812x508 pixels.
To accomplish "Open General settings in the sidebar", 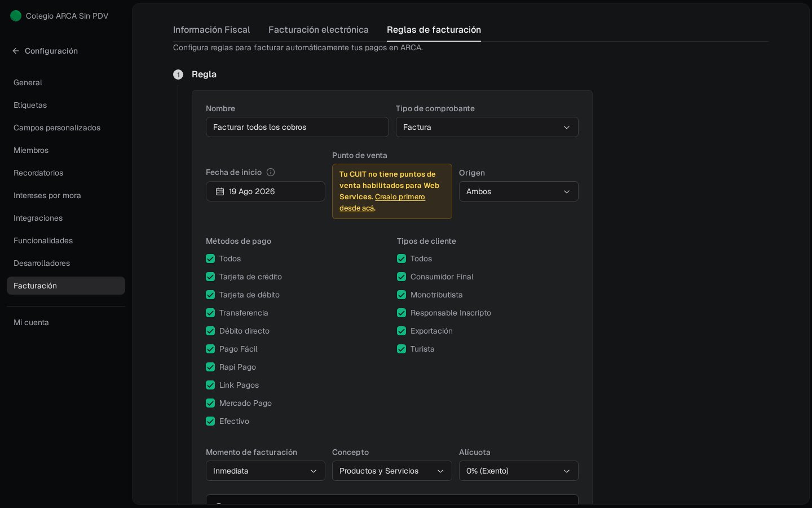I will point(66,82).
